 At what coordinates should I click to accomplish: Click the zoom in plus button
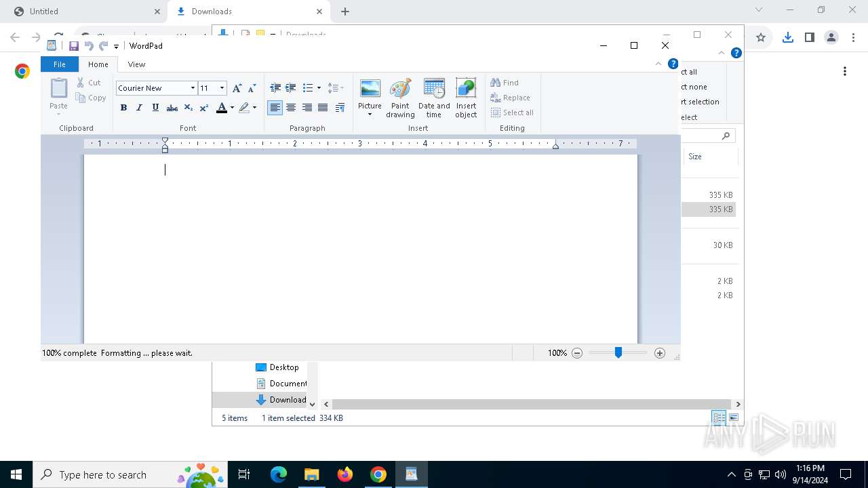pos(660,353)
